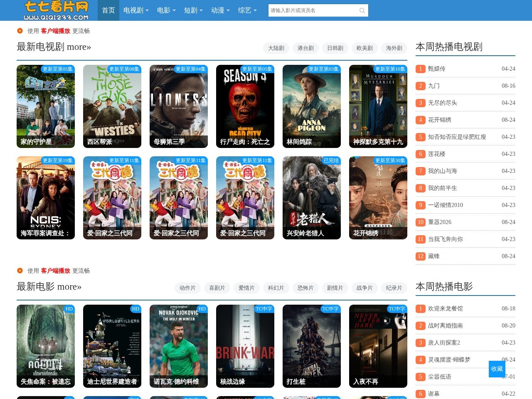Select the 日韩剧 category filter
The image size is (532, 399).
point(335,48)
